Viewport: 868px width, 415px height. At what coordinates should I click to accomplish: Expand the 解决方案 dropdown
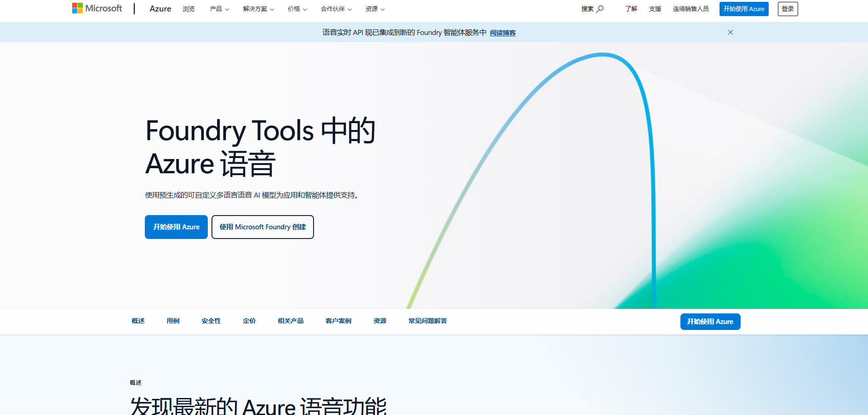[258, 9]
